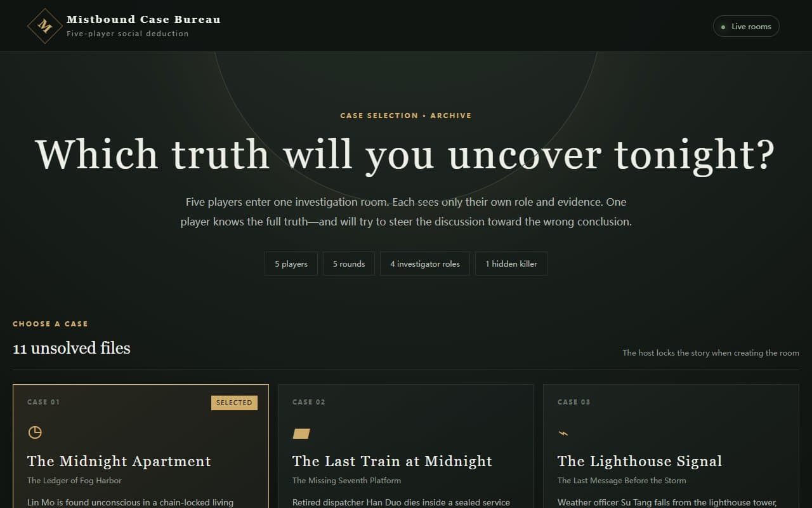Click the 'CHOOSE A CASE' label

tap(50, 324)
